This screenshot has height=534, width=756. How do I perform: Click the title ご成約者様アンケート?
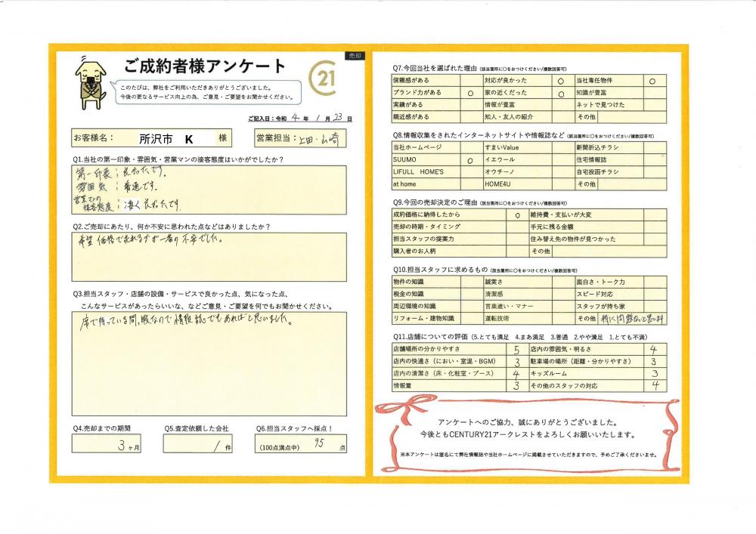point(204,66)
